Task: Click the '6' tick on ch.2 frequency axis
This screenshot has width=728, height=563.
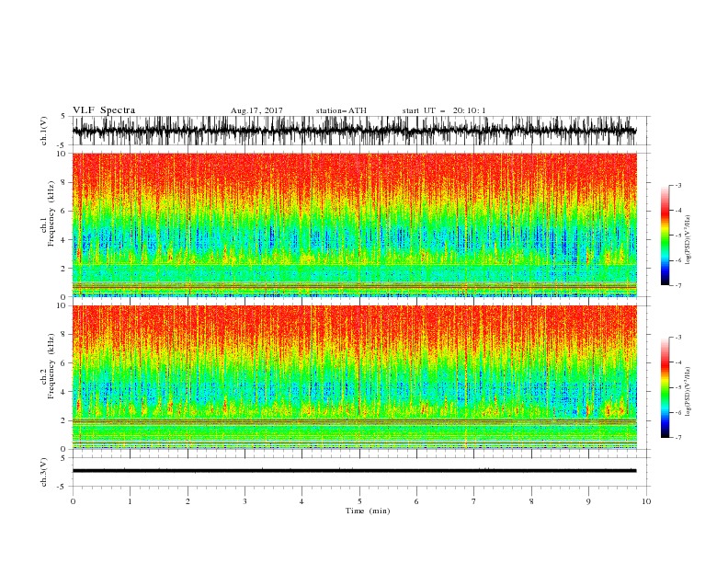Action: [65, 363]
